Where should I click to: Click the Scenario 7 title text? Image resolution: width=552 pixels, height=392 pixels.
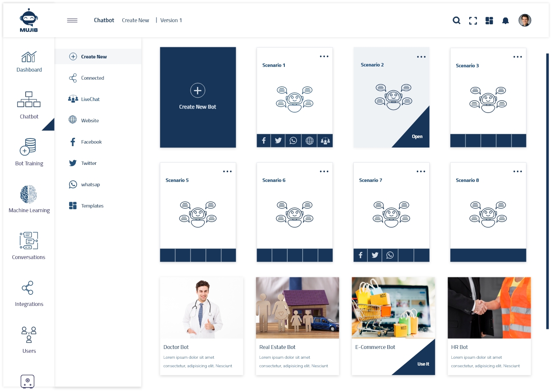(x=370, y=180)
